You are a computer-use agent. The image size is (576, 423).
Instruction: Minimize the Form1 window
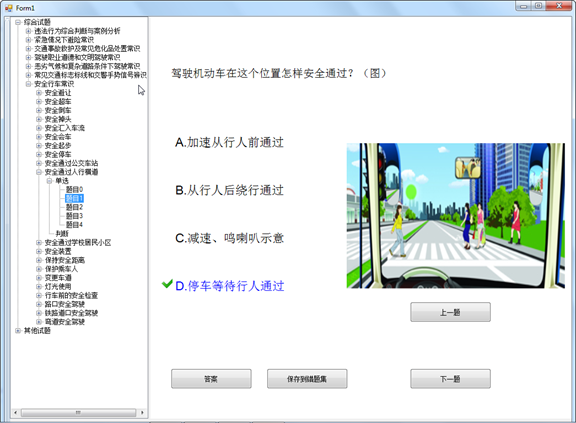[523, 6]
